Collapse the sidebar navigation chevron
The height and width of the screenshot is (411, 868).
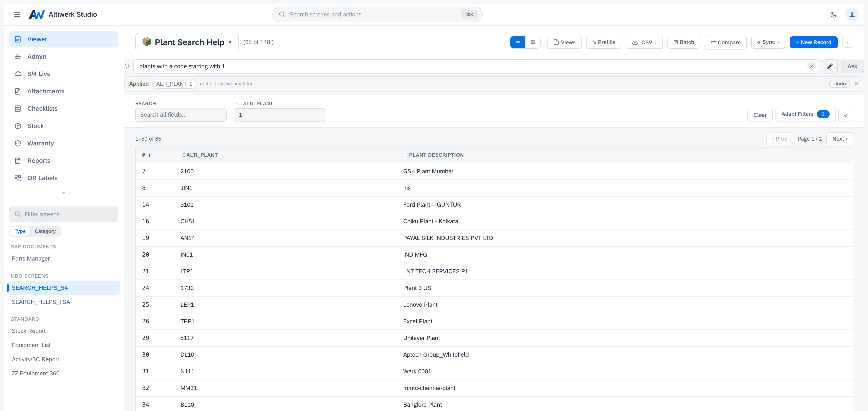[64, 193]
